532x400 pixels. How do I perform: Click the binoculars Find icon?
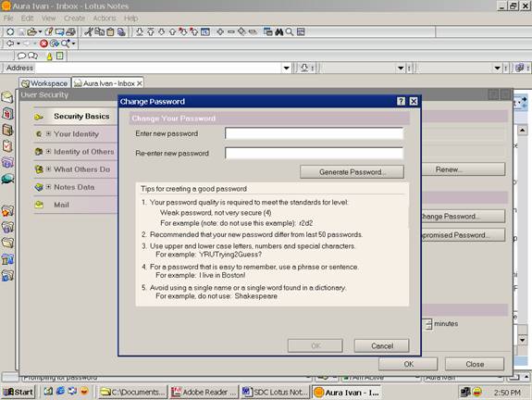click(278, 31)
